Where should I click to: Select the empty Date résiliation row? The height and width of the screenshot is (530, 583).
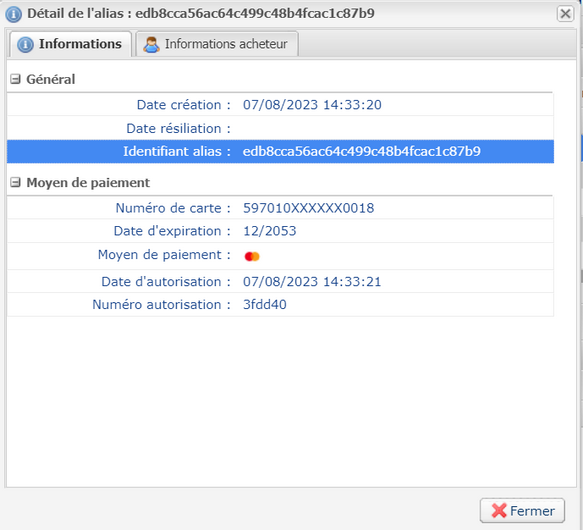coord(280,128)
